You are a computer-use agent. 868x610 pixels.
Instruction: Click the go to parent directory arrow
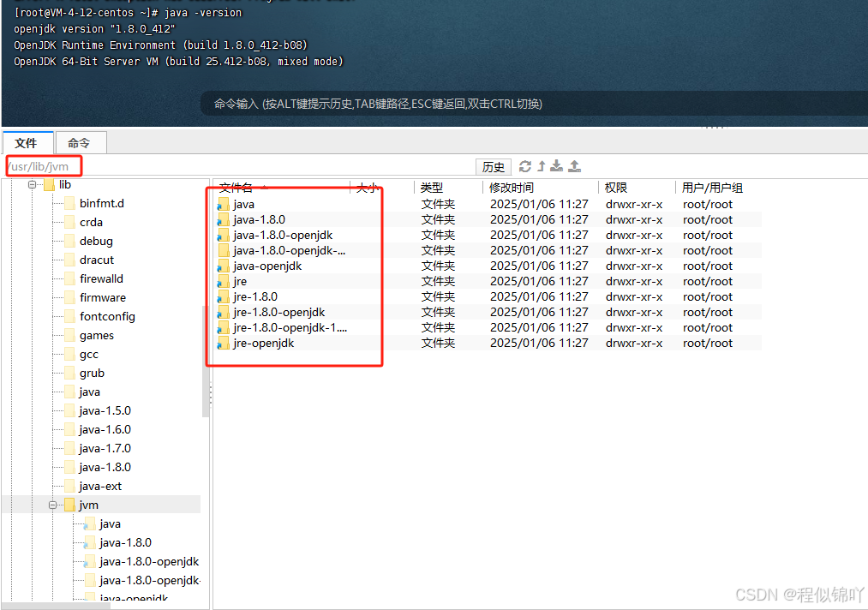[542, 166]
